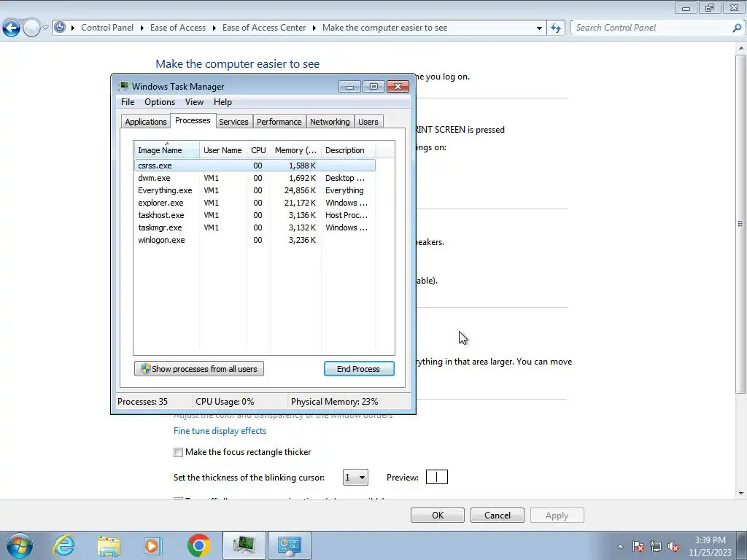Select the Control Panel taskbar icon
747x560 pixels.
click(x=290, y=545)
